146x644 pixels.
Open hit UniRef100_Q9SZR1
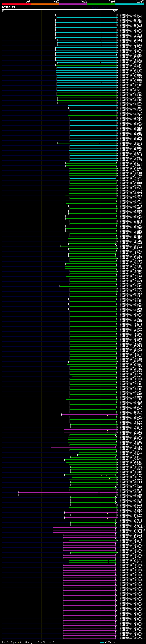click(131, 165)
